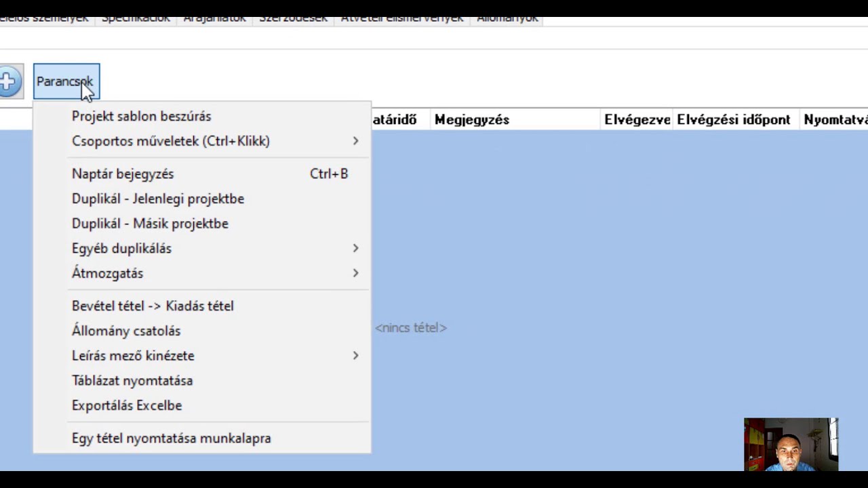Screen dimensions: 868x488
Task: Open the Parancsok commands button
Action: 66,81
